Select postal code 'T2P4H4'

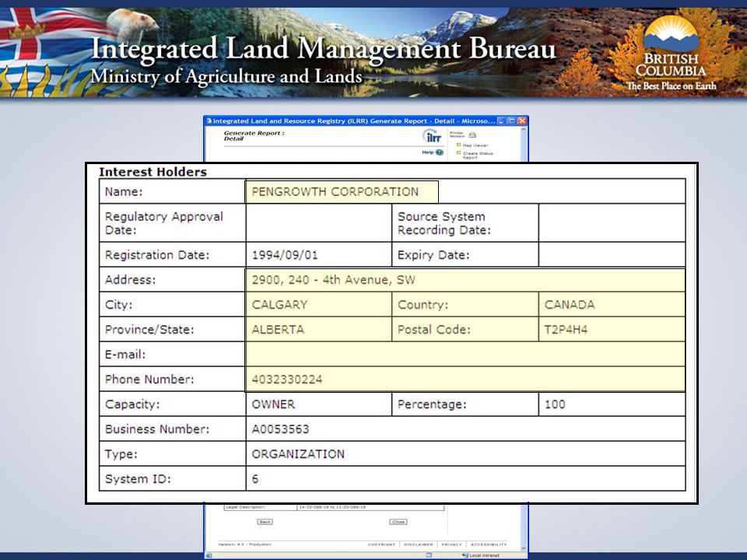tap(566, 330)
